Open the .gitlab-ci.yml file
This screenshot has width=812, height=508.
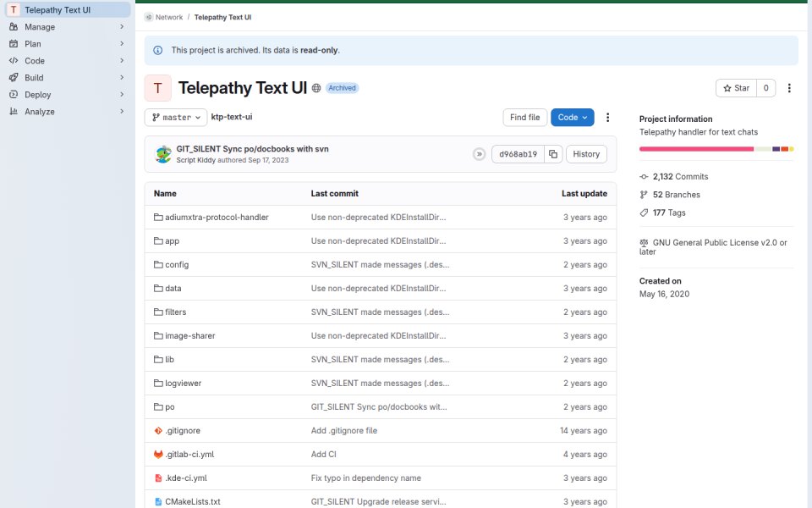(189, 454)
